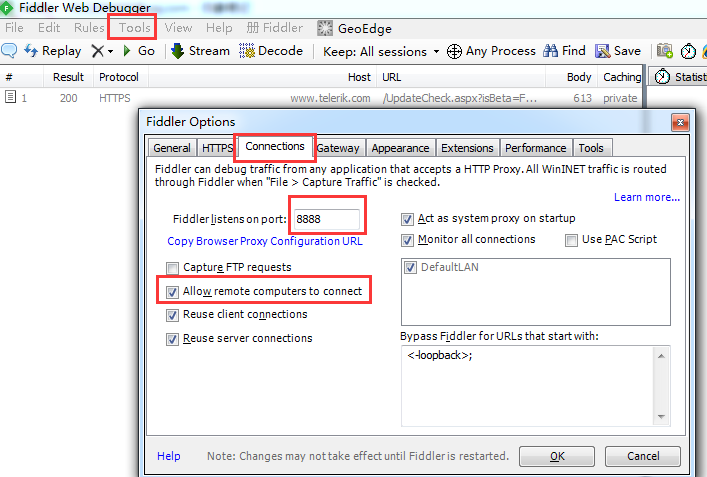707x477 pixels.
Task: Switch to the Tools tab in Options
Action: coord(591,148)
